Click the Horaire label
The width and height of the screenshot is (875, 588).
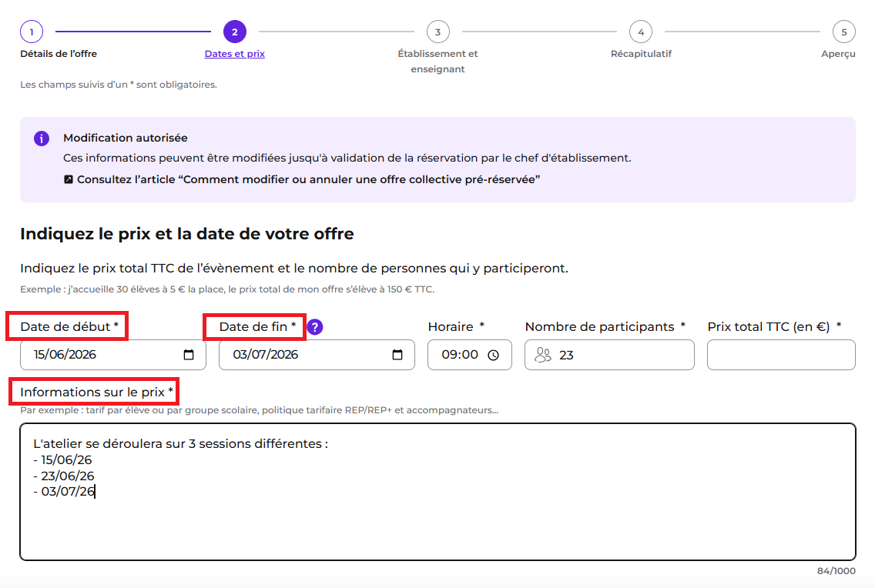456,326
